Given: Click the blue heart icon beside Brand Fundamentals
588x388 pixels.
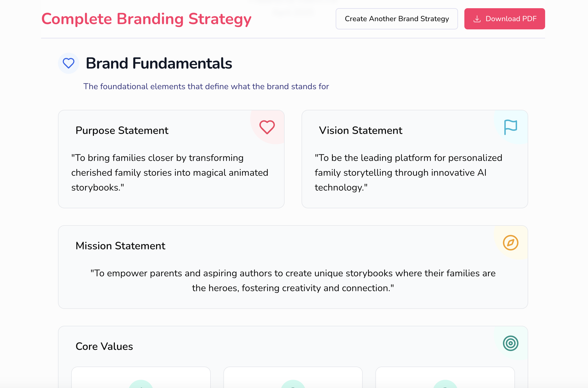Looking at the screenshot, I should (69, 63).
